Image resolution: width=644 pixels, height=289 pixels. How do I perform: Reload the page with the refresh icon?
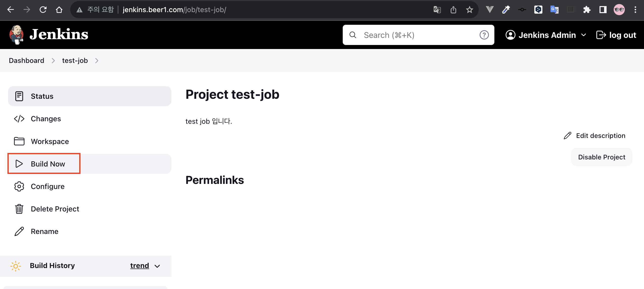pos(43,10)
